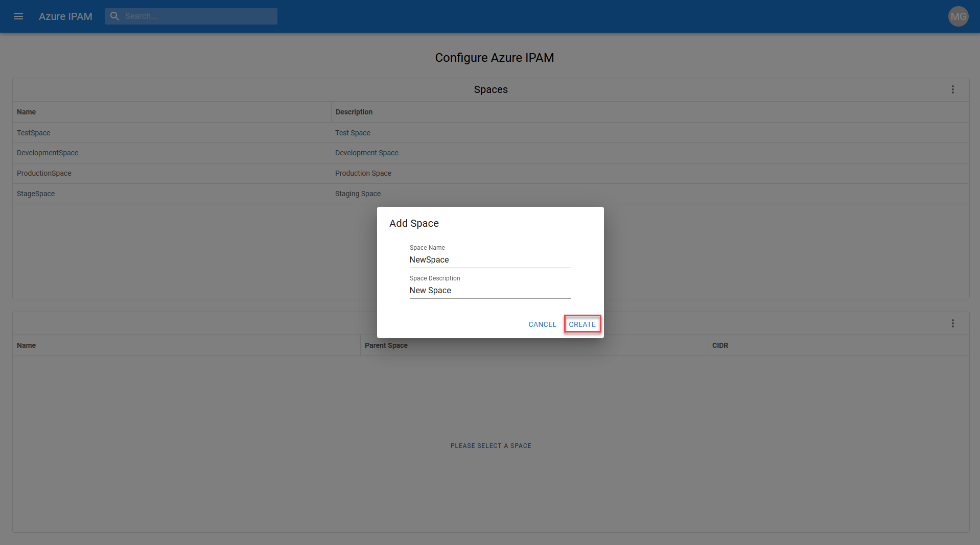Screen dimensions: 980x545
Task: Edit the Space Name field
Action: click(x=490, y=260)
